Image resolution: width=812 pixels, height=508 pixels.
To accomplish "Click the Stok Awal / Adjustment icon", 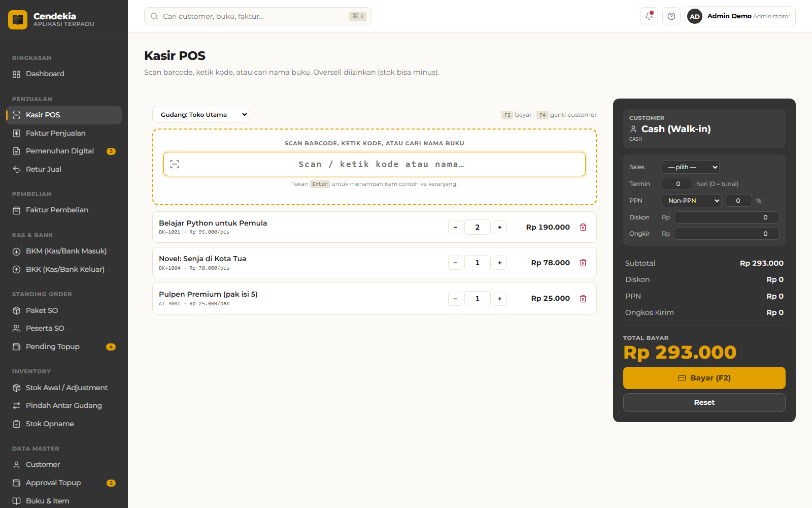I will coord(16,388).
